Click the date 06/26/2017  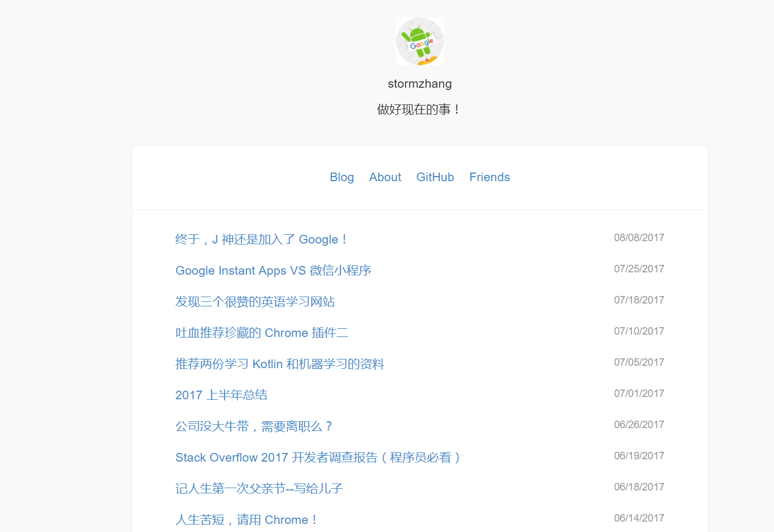(639, 425)
